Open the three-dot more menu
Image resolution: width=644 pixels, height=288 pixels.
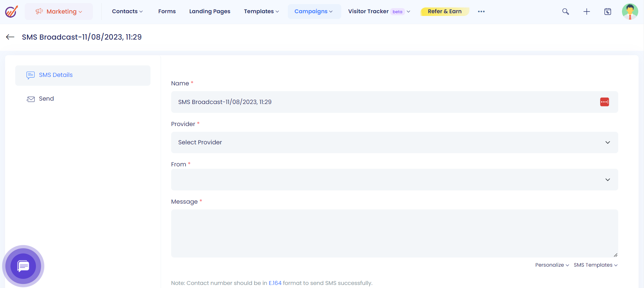481,12
